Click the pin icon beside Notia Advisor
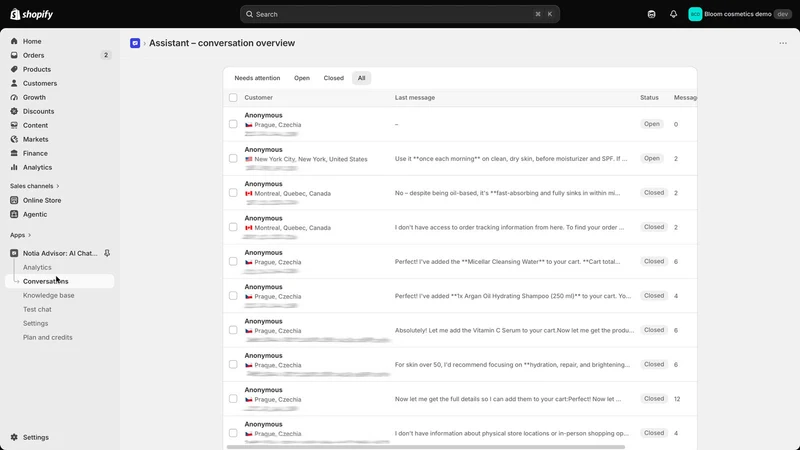The width and height of the screenshot is (800, 450). (107, 253)
